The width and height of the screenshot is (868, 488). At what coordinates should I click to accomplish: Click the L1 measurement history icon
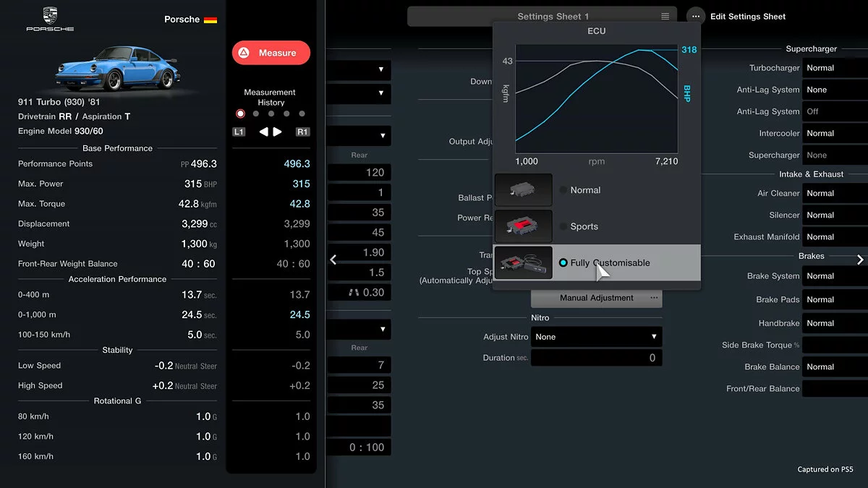click(x=239, y=132)
